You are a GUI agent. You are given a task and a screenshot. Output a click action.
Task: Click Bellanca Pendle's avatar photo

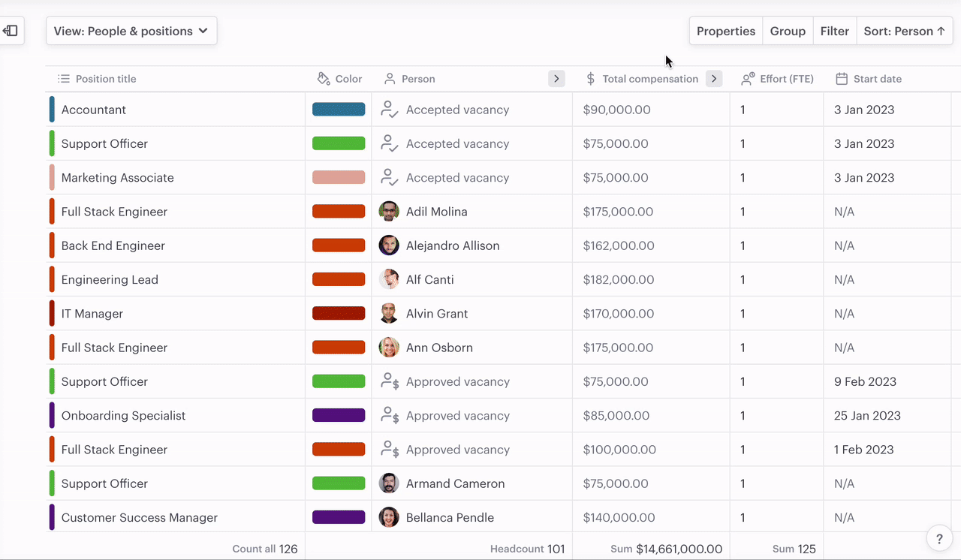click(389, 517)
